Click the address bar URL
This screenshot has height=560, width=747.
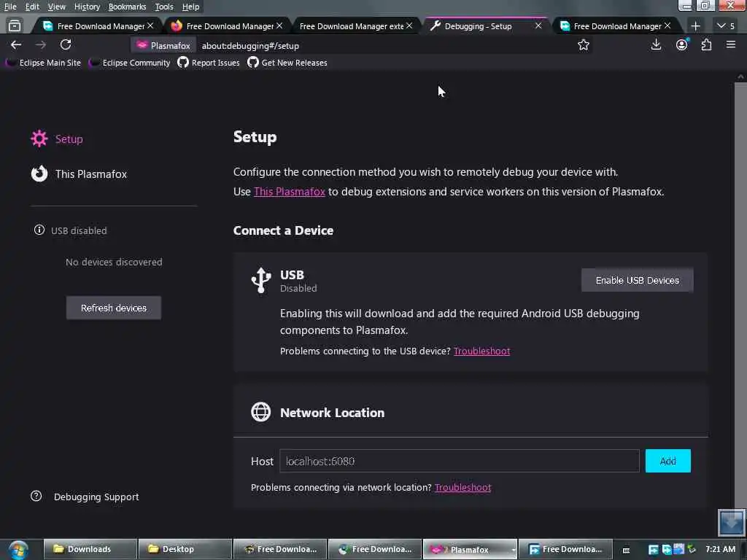(250, 46)
